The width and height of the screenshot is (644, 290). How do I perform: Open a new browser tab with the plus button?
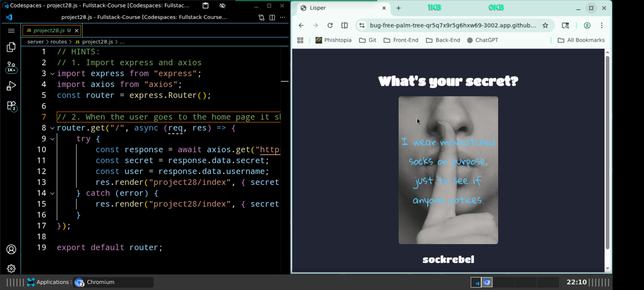coord(398,8)
